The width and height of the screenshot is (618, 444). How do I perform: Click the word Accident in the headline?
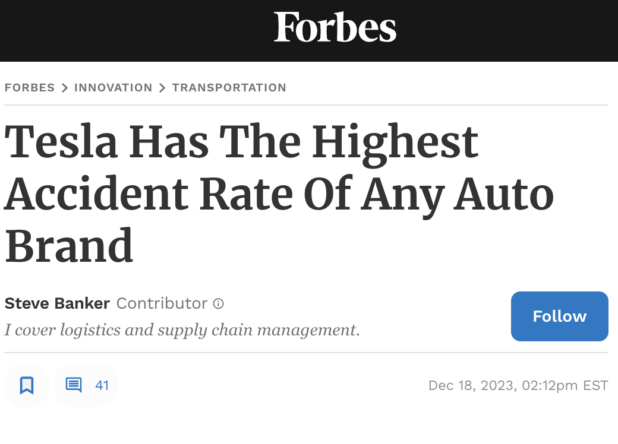coord(91,194)
